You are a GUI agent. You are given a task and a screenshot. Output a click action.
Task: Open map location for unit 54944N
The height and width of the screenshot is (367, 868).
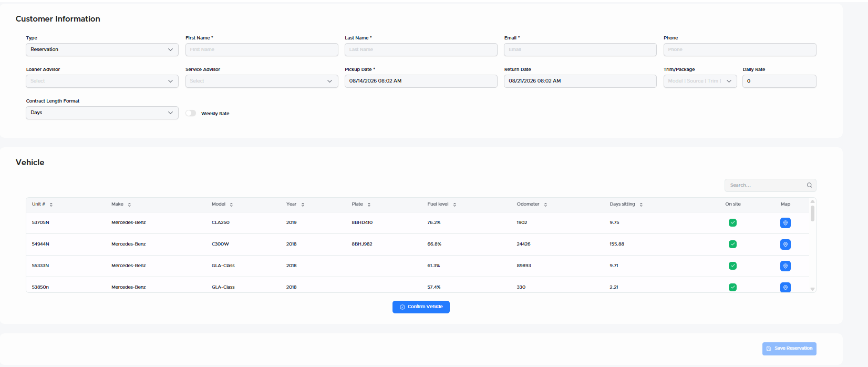786,244
